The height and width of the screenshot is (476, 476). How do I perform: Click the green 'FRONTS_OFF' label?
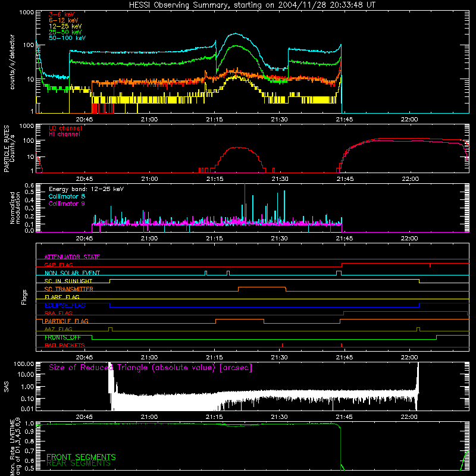coord(62,337)
